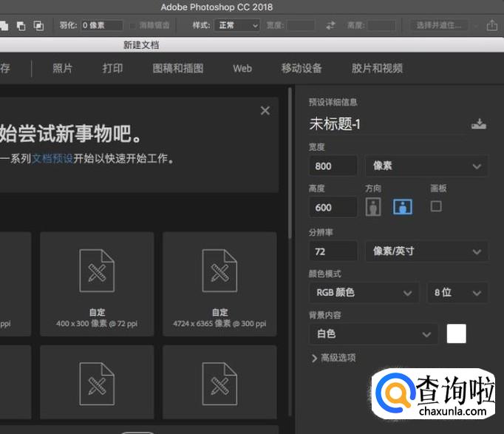Click the subtract from selection icon

[21, 26]
